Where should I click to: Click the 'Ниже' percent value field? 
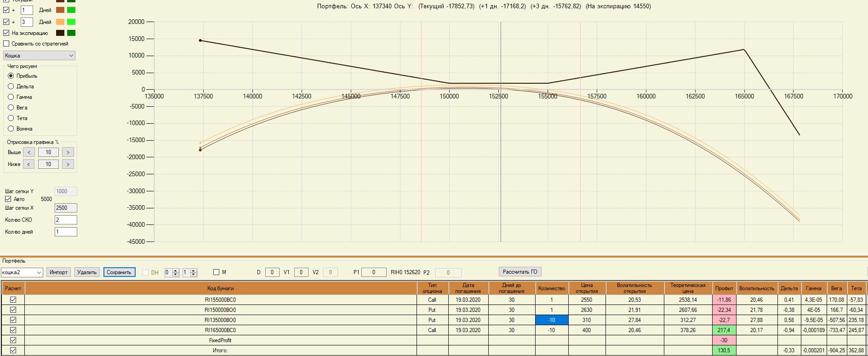pyautogui.click(x=48, y=164)
